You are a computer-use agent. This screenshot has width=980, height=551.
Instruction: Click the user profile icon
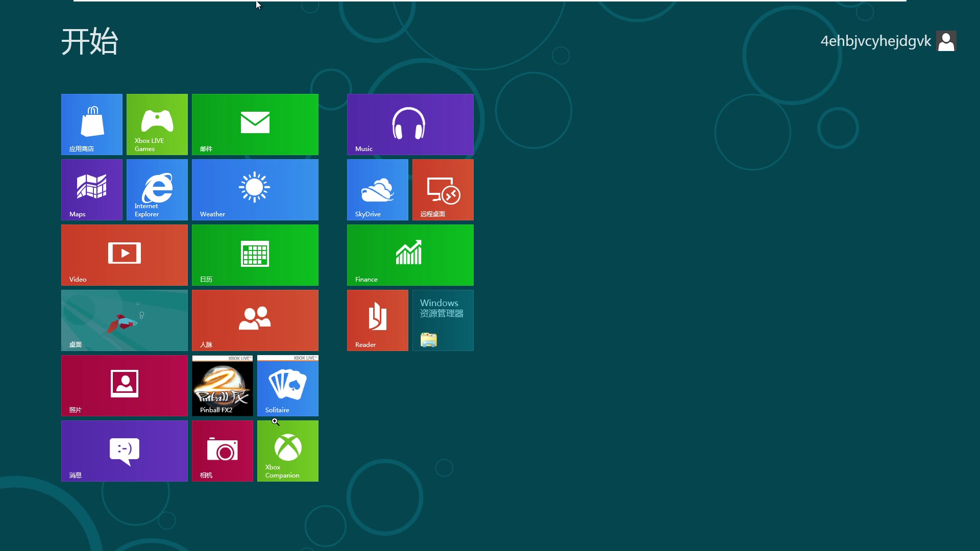(x=946, y=40)
